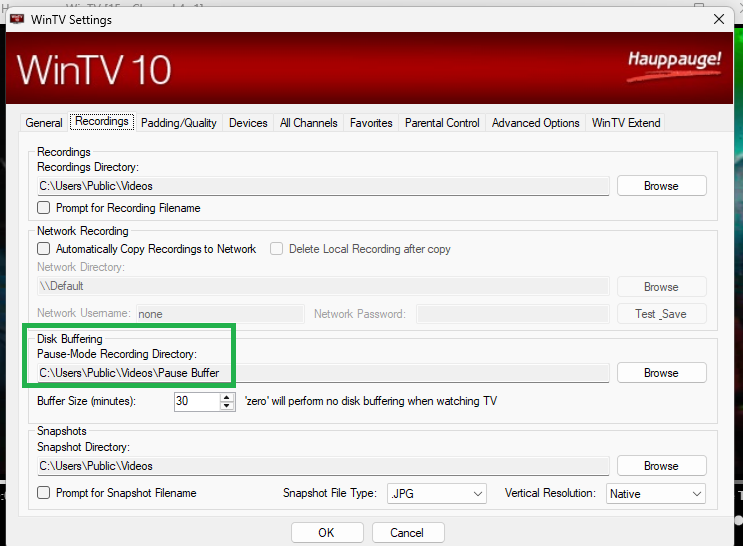Open the Devices tab
The image size is (743, 546).
coord(248,123)
